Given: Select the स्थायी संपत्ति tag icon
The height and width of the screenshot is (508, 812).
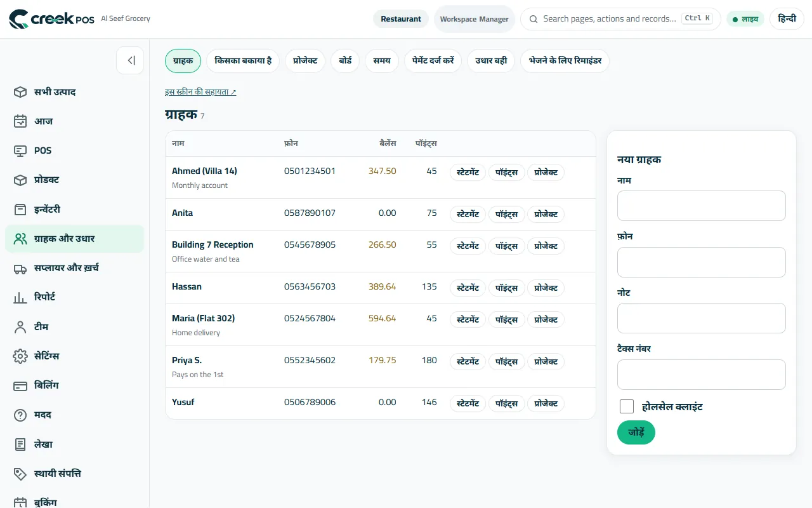Looking at the screenshot, I should pos(20,474).
